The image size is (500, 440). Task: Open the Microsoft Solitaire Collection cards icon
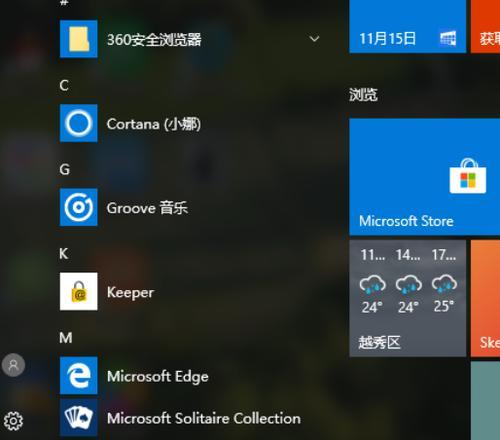pos(79,417)
